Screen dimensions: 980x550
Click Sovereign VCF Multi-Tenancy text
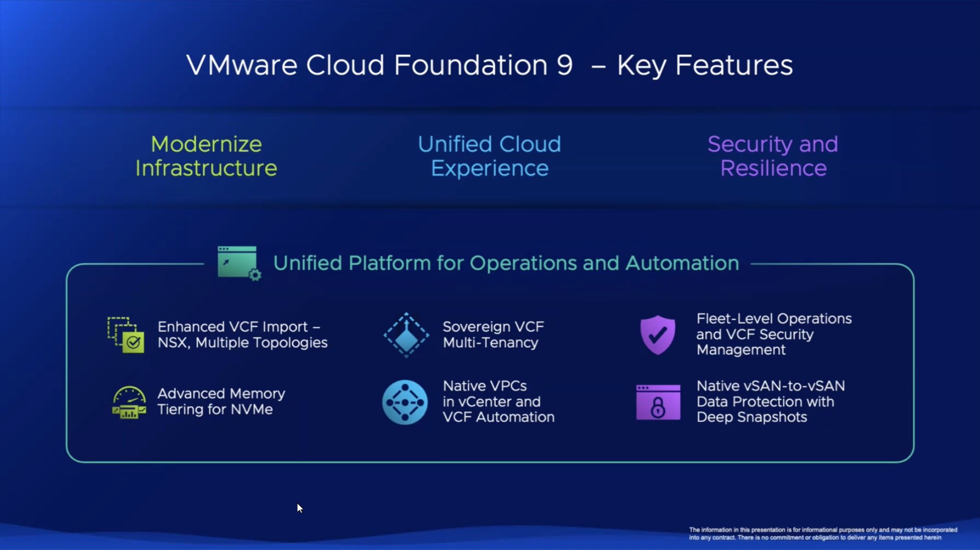[x=493, y=335]
